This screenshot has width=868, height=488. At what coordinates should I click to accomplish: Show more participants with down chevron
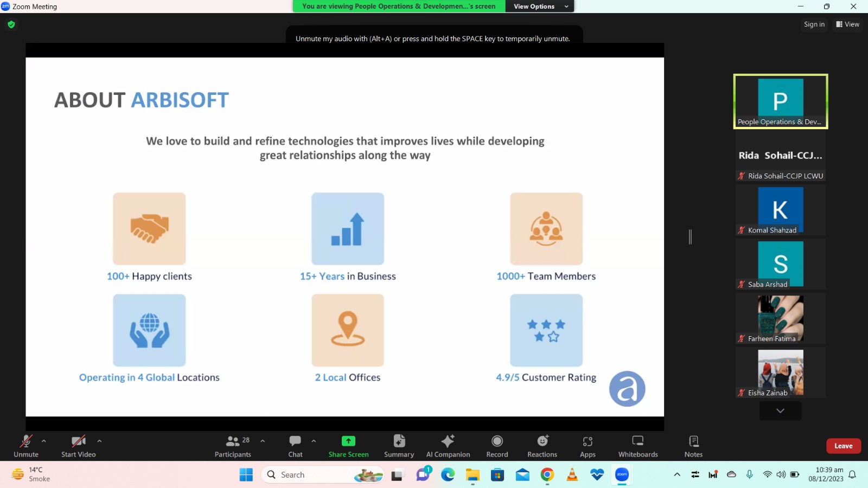point(780,411)
